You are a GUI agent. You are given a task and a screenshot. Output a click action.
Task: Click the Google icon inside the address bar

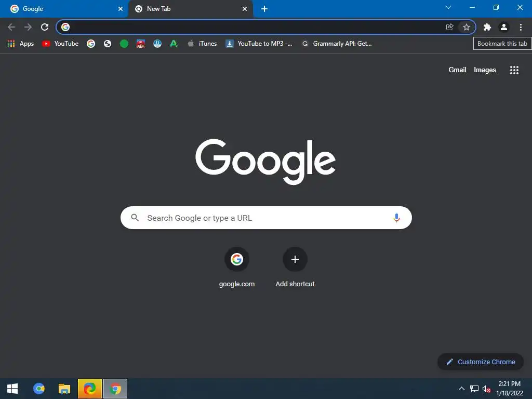coord(65,27)
